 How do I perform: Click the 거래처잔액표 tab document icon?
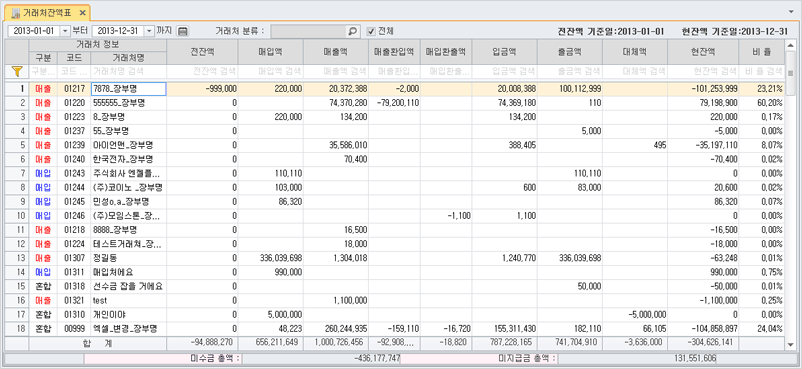point(15,12)
